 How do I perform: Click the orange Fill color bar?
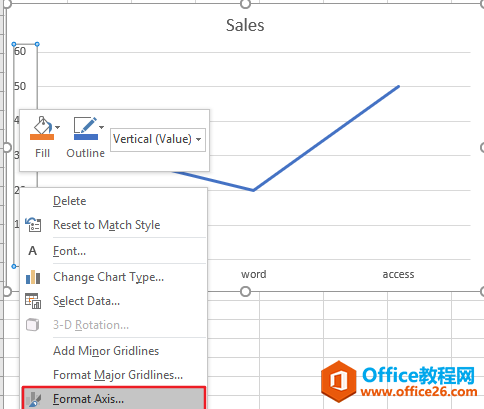[42, 137]
